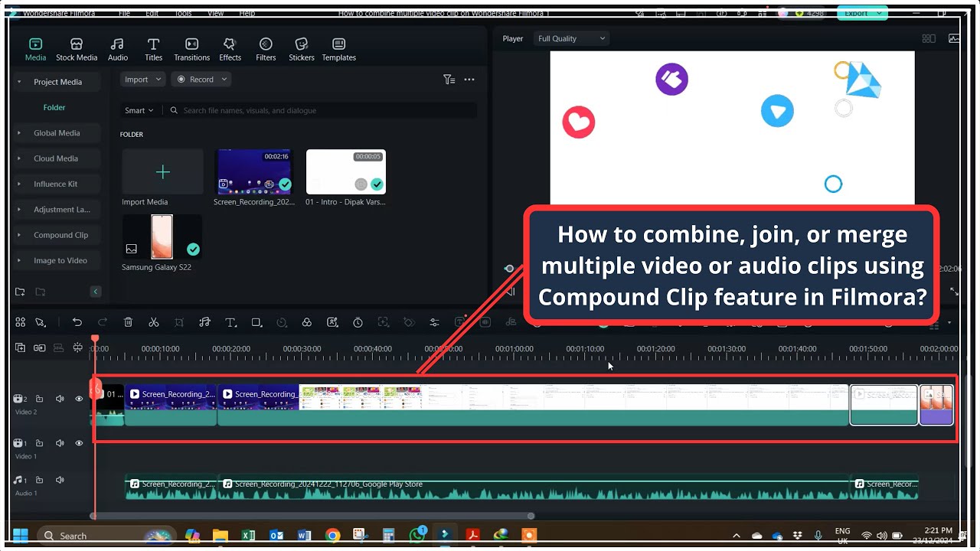Click the rectangle shape tool icon
Image resolution: width=980 pixels, height=551 pixels.
point(256,322)
